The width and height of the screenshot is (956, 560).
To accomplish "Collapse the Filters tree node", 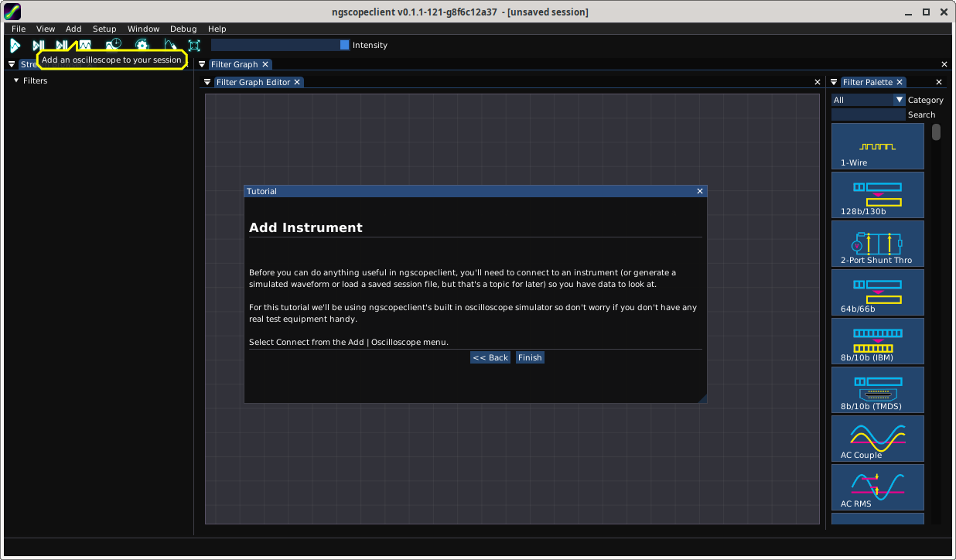I will tap(16, 80).
